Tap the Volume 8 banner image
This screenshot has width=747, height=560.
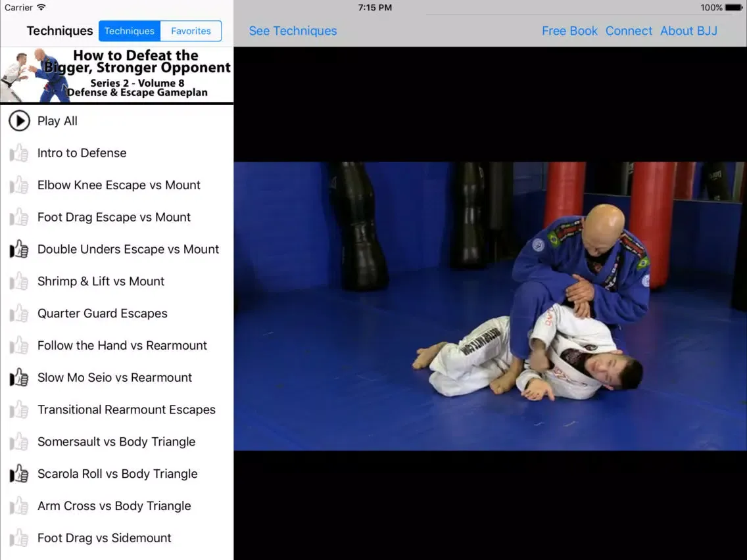117,75
